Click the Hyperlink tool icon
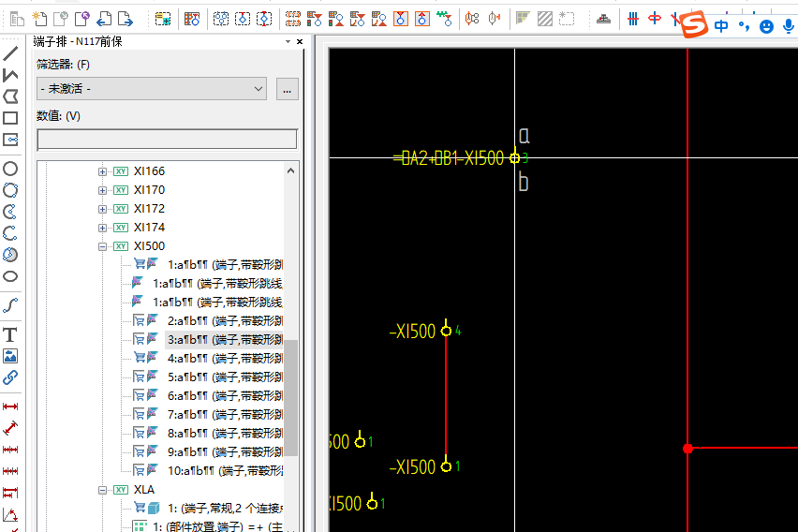The image size is (798, 532). click(10, 377)
